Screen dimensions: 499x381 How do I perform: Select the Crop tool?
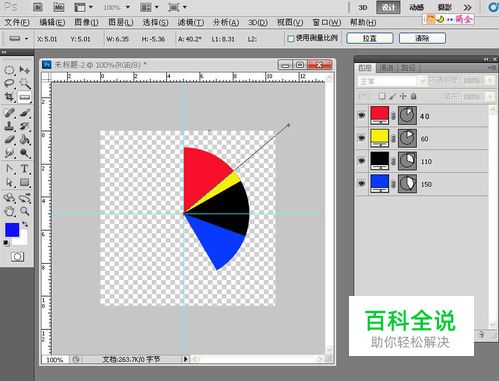tap(9, 97)
